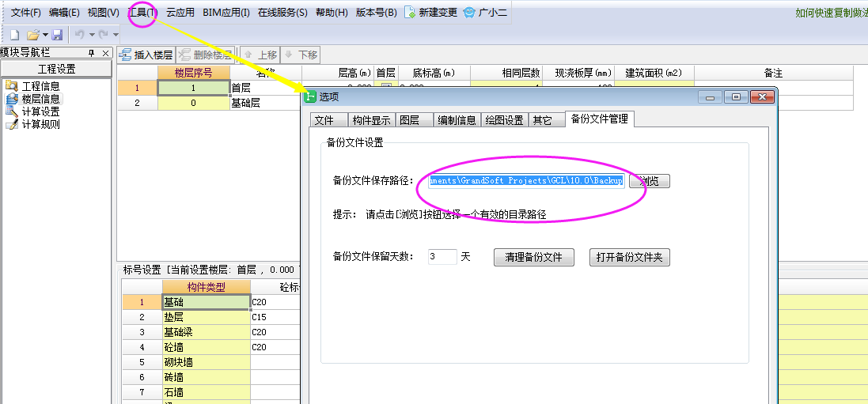
Task: Select the 砖墙 component type row
Action: 206,377
